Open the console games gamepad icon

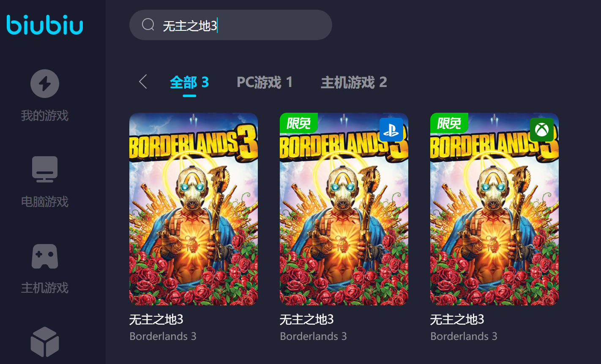pos(45,256)
